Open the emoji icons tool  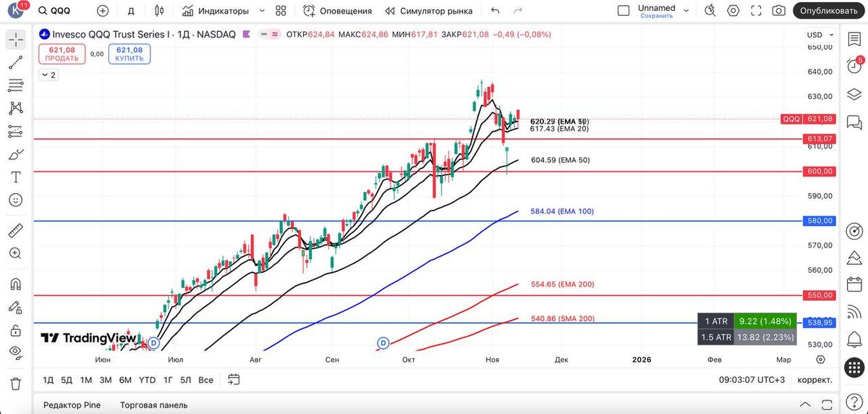pyautogui.click(x=15, y=200)
